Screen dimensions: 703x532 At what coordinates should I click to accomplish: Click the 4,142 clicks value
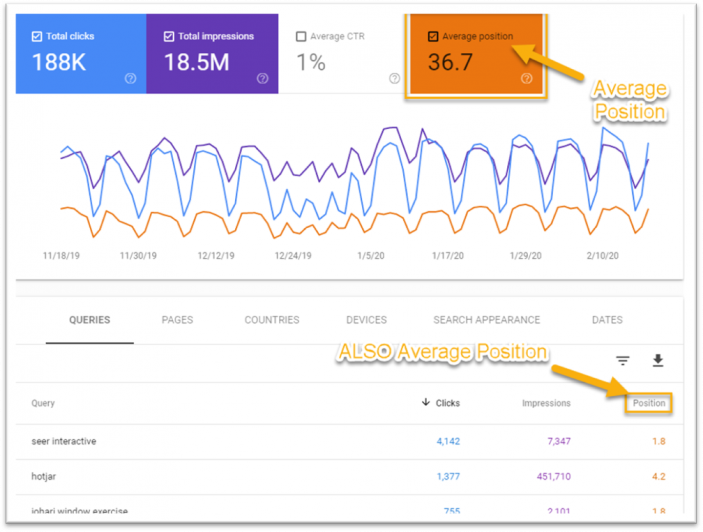tap(448, 441)
